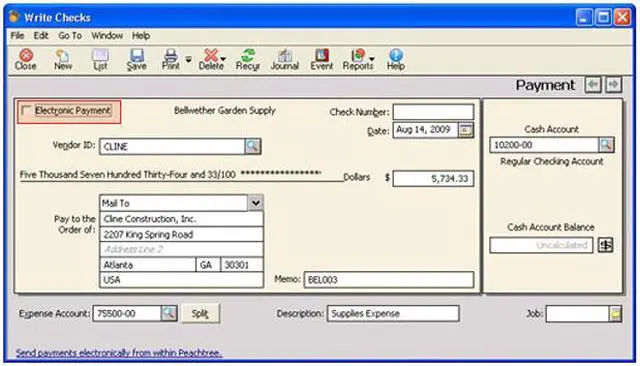The image size is (640, 366).
Task: Open the File menu
Action: point(17,35)
